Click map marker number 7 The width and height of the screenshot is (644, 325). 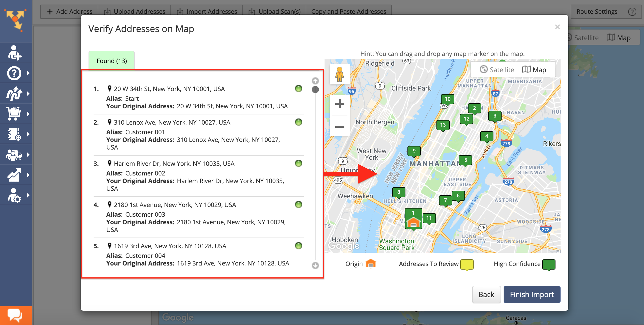(x=445, y=201)
